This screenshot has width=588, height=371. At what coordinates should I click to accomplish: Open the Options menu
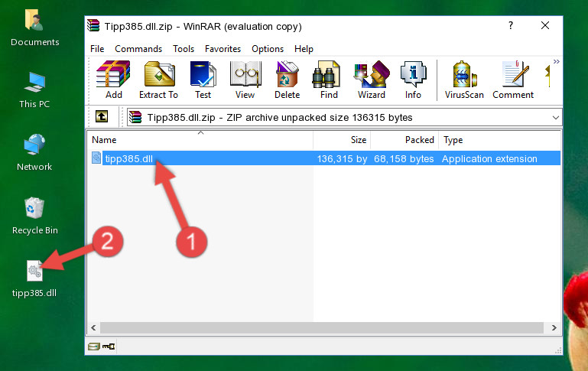(x=268, y=49)
